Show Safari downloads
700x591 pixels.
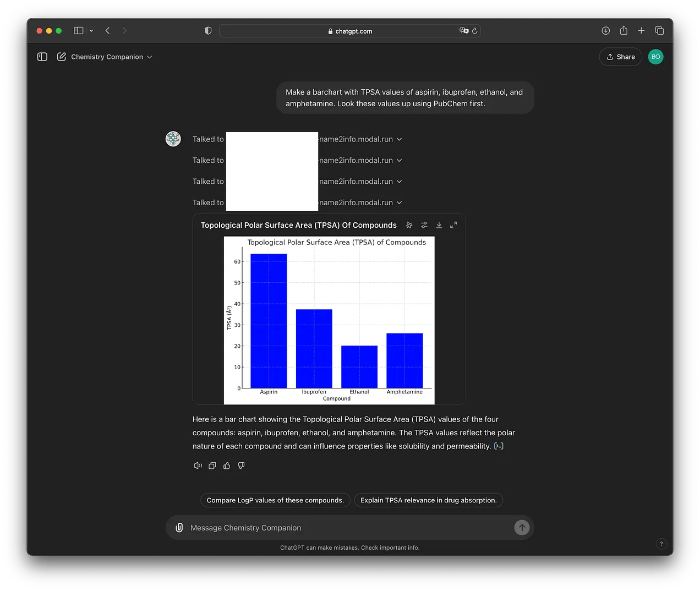(x=605, y=31)
